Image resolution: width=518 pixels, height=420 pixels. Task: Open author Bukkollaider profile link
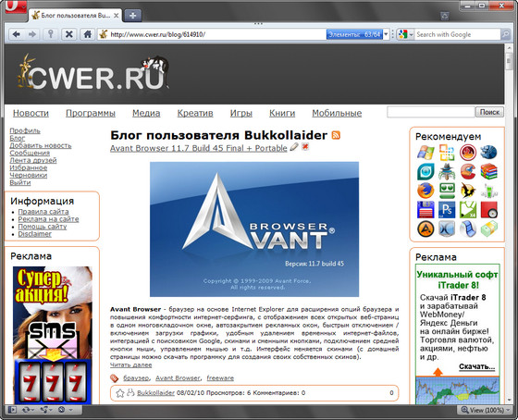(x=155, y=393)
